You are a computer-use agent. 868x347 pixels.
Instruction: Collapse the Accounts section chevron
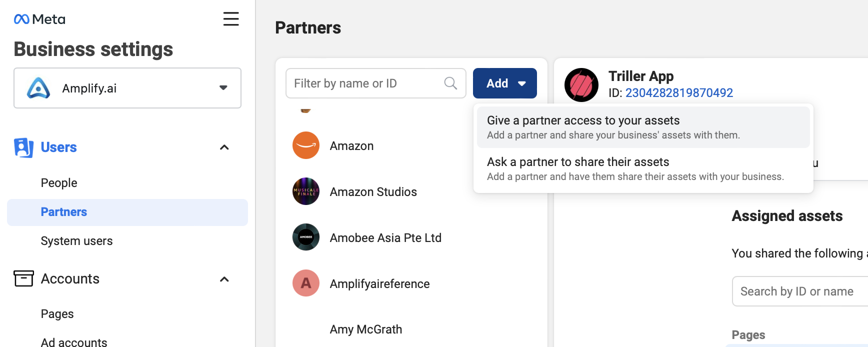tap(224, 279)
